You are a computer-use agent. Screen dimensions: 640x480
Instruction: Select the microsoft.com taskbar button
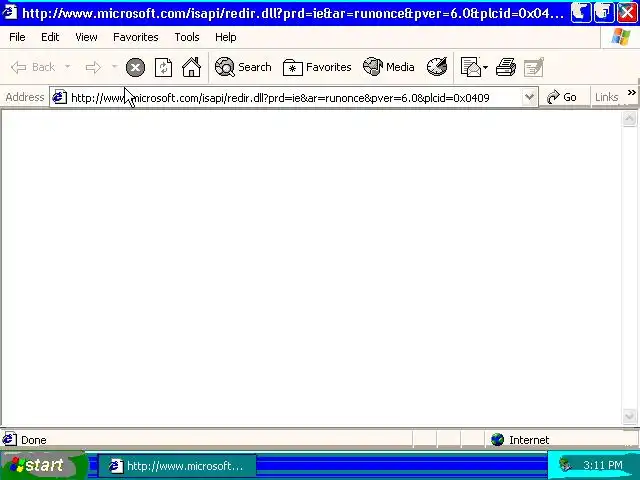pyautogui.click(x=178, y=466)
